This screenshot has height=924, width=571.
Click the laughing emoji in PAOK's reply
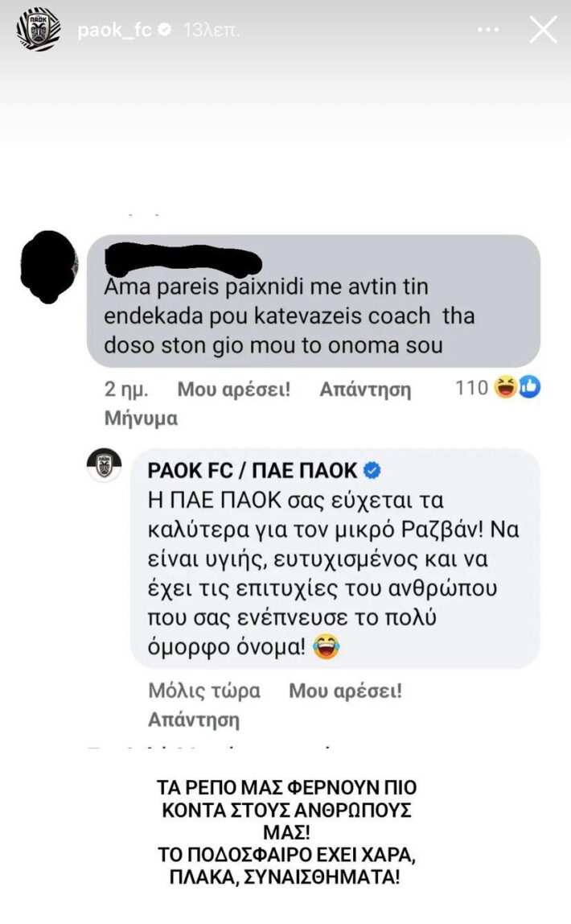327,646
